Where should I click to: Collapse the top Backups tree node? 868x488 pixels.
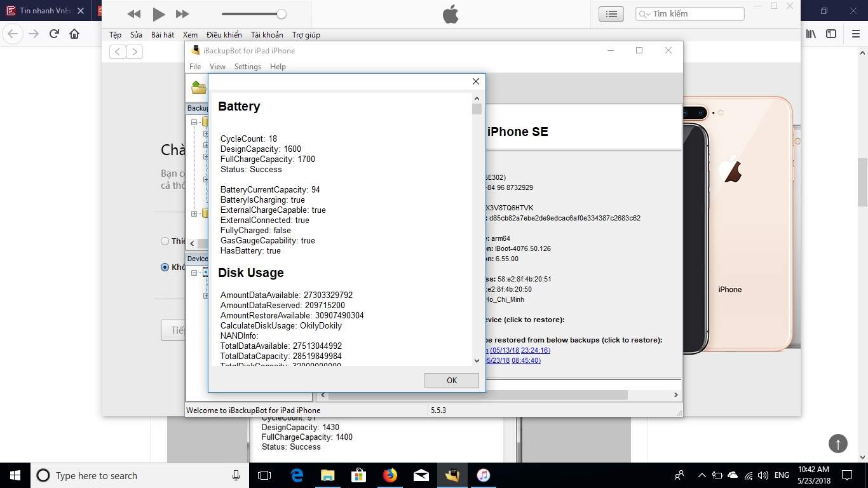click(x=194, y=122)
